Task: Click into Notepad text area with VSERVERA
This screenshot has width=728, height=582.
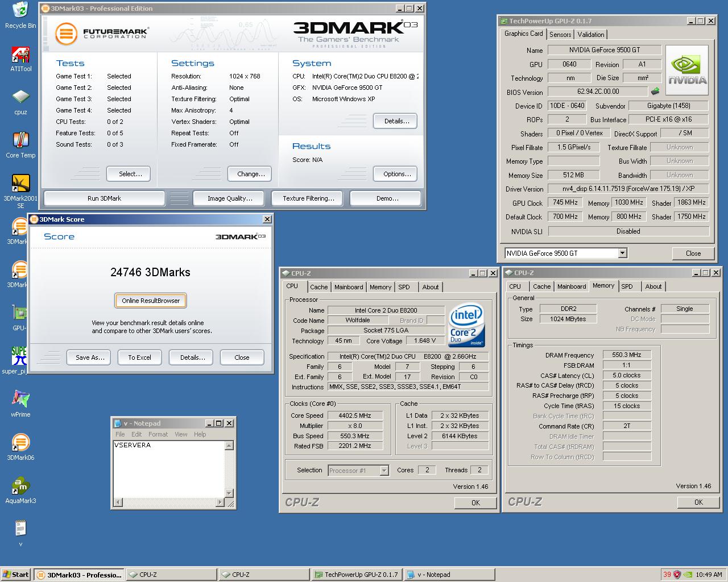Action: pyautogui.click(x=169, y=469)
